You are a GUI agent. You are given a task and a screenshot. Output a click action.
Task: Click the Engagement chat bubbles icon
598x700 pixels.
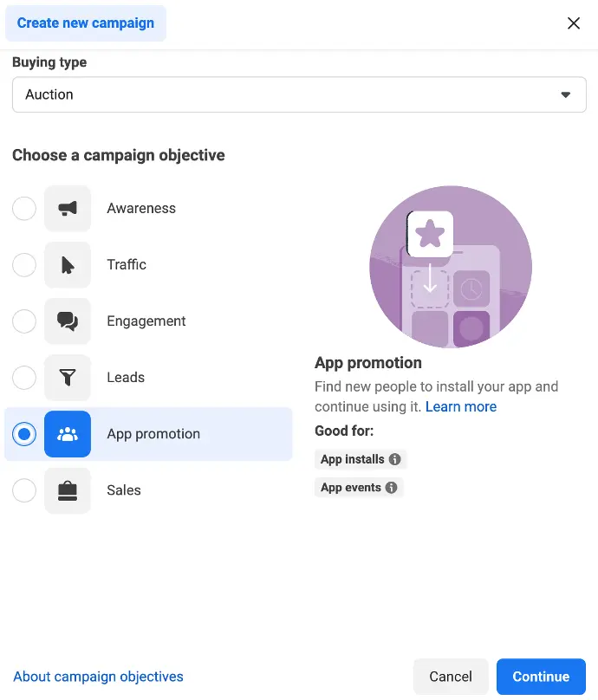point(68,321)
